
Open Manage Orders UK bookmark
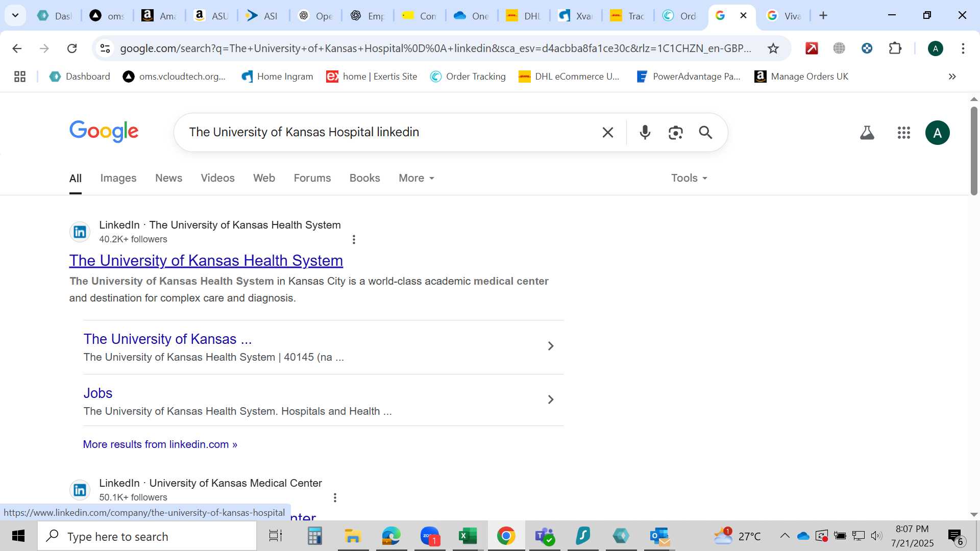coord(801,77)
